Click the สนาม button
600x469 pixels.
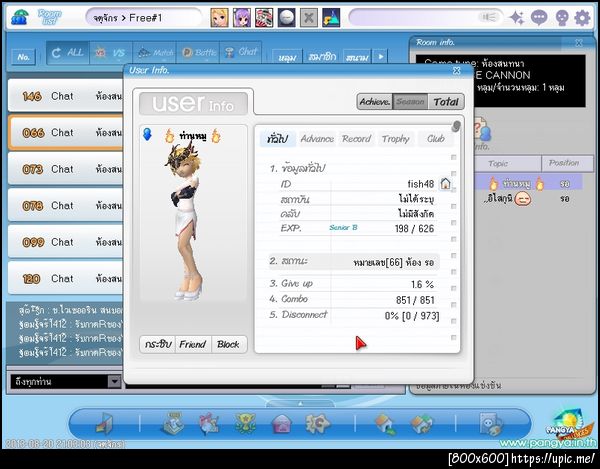click(x=357, y=57)
